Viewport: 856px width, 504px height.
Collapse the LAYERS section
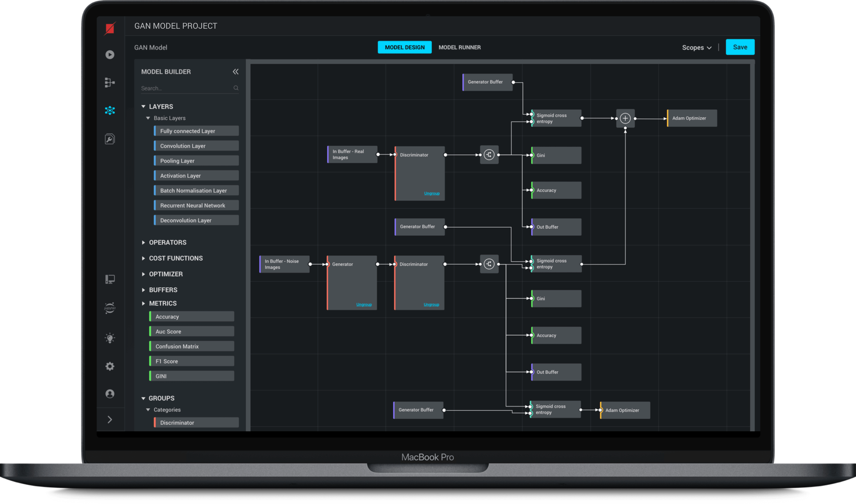click(x=143, y=107)
